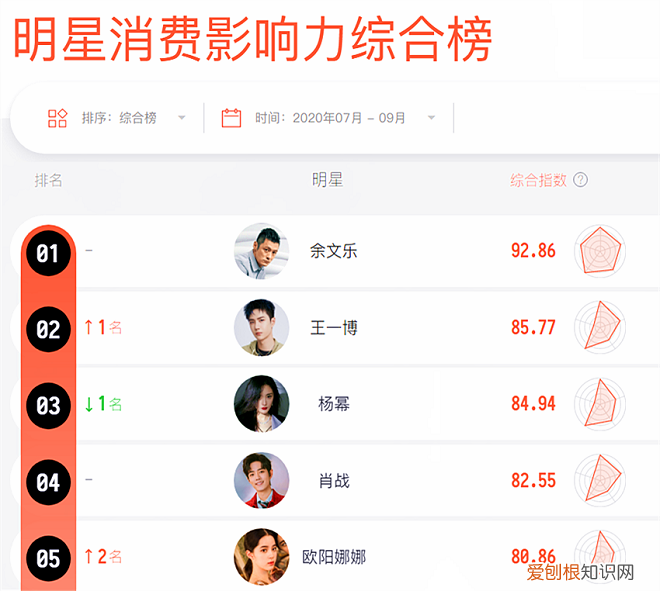Open 王一博's name link
Viewport: 660px width, 591px height.
pyautogui.click(x=334, y=327)
